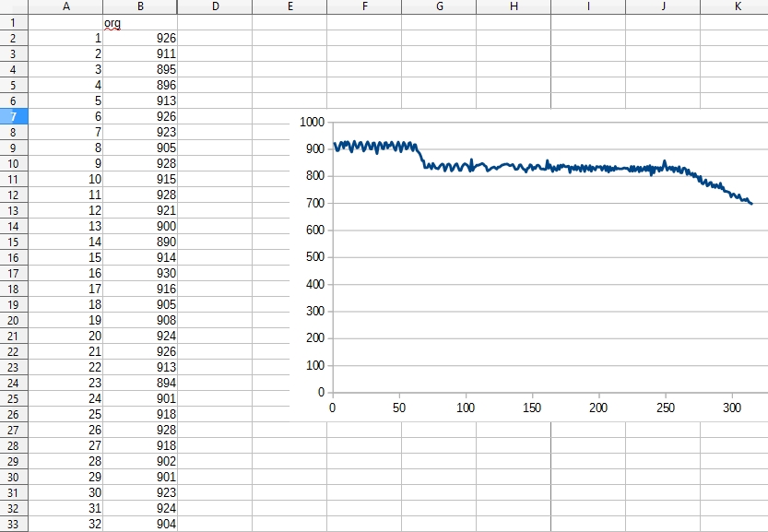Select column F header
768x532 pixels.
[x=364, y=6]
